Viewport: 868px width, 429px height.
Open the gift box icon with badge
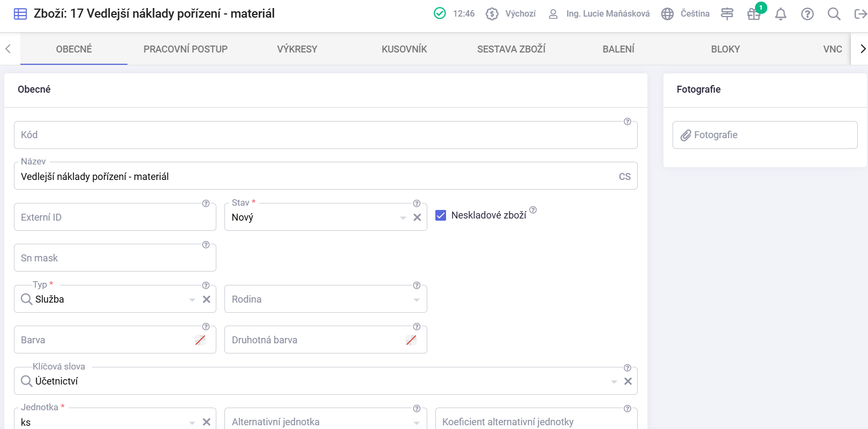point(754,14)
